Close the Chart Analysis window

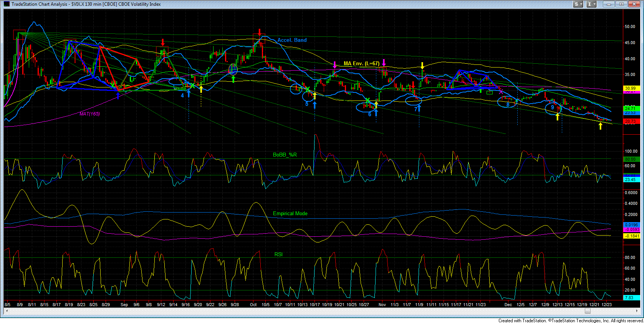634,4
